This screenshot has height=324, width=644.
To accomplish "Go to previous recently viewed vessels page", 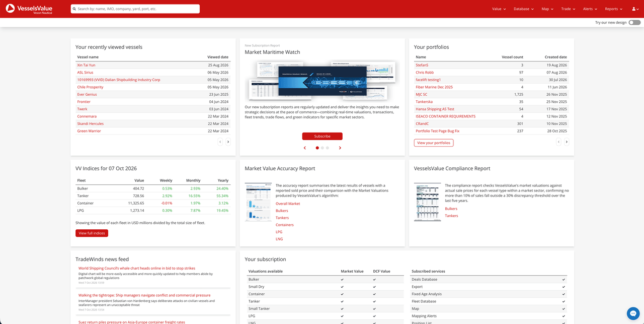I will point(220,142).
